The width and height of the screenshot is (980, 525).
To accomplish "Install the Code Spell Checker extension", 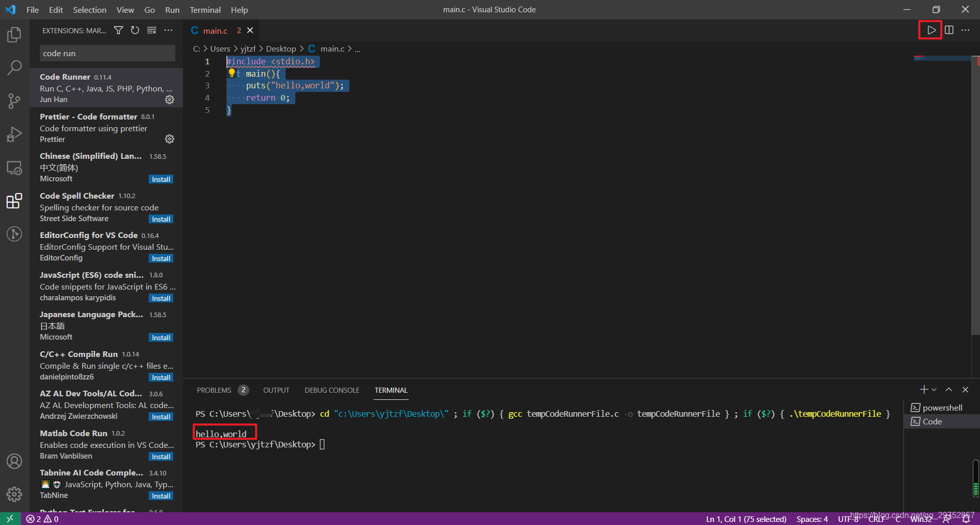I will pos(161,219).
